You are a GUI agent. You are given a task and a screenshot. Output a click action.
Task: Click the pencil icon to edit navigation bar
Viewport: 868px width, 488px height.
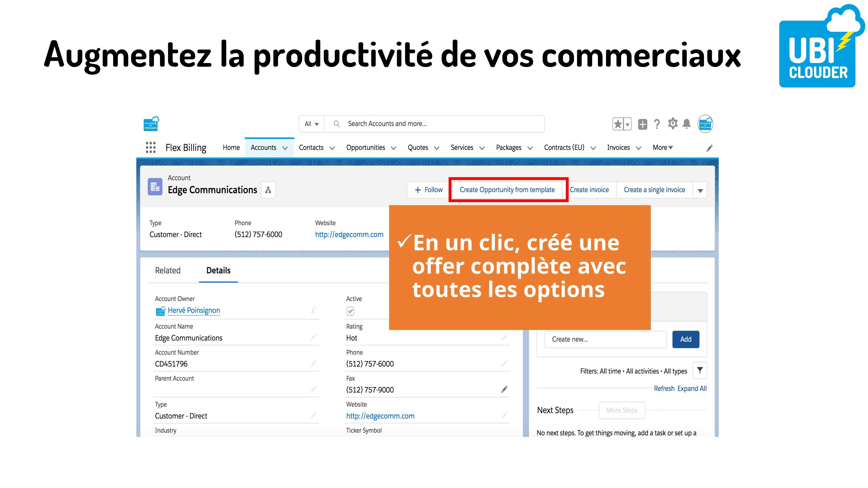[709, 148]
